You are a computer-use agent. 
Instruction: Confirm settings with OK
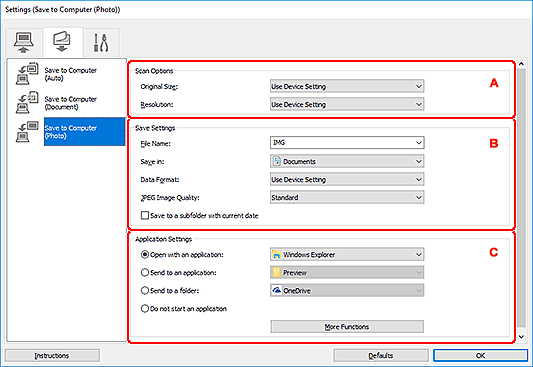(x=480, y=355)
